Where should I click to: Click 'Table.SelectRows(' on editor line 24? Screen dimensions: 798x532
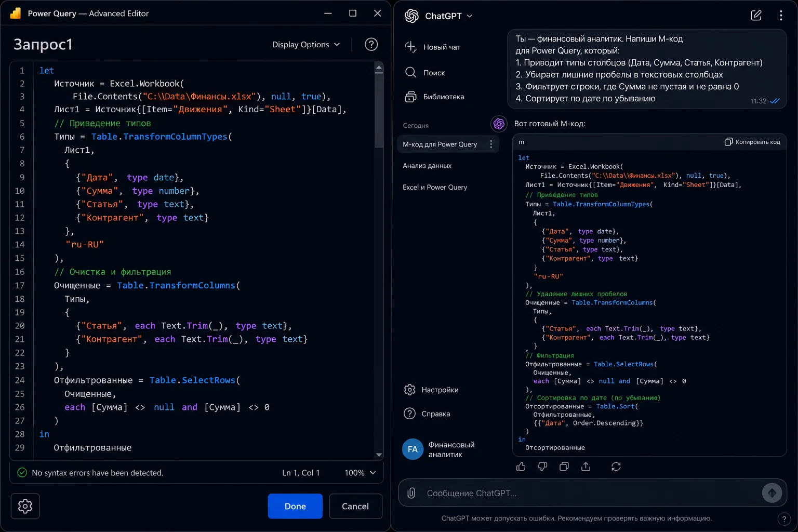[x=195, y=380]
